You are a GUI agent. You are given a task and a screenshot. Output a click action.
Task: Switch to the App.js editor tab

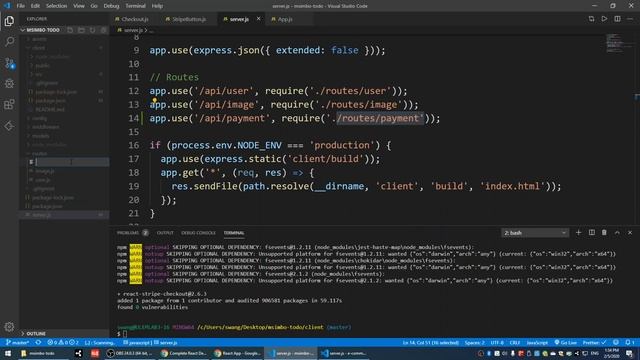285,19
